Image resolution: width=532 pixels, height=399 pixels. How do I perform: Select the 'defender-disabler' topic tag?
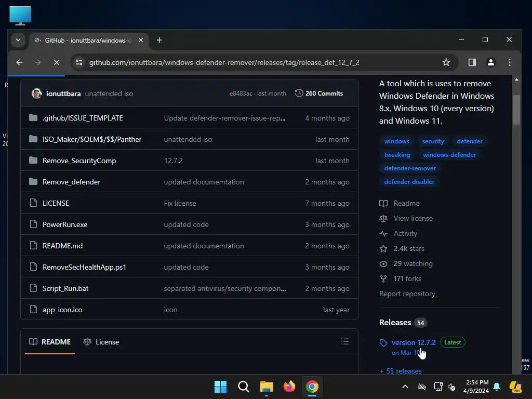click(x=409, y=182)
